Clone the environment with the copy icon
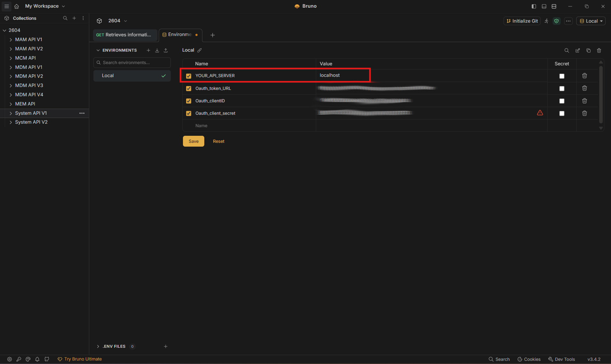The height and width of the screenshot is (364, 611). 588,50
